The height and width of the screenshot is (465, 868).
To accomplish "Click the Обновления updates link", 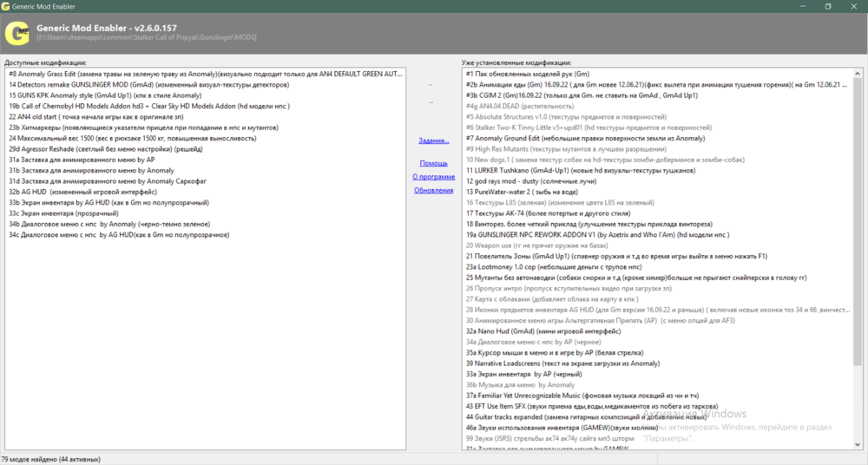I will pos(433,190).
